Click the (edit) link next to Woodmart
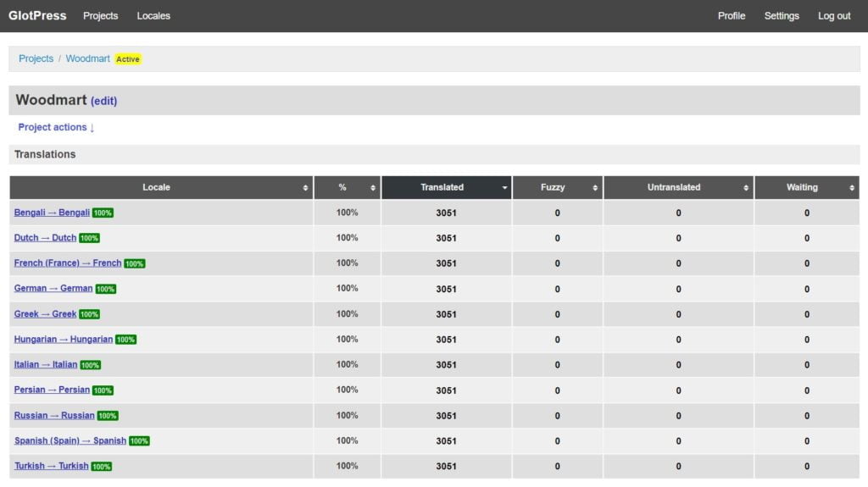Image resolution: width=868 pixels, height=487 pixels. coord(104,101)
